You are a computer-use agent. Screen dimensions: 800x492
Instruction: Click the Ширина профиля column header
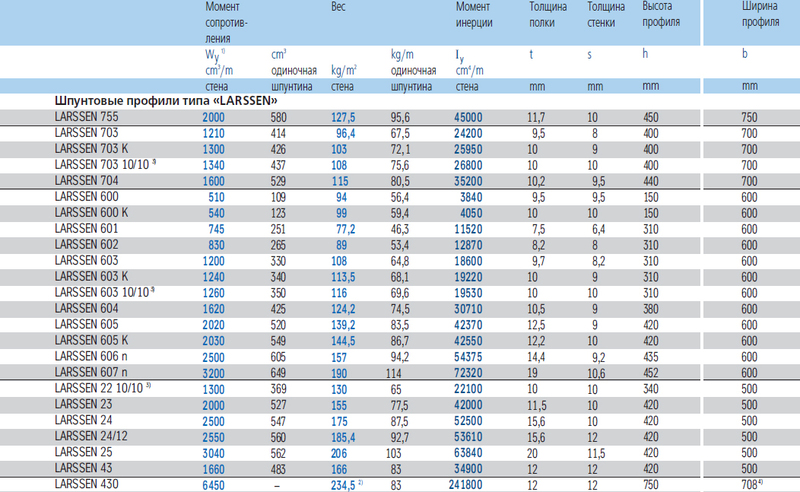[760, 14]
